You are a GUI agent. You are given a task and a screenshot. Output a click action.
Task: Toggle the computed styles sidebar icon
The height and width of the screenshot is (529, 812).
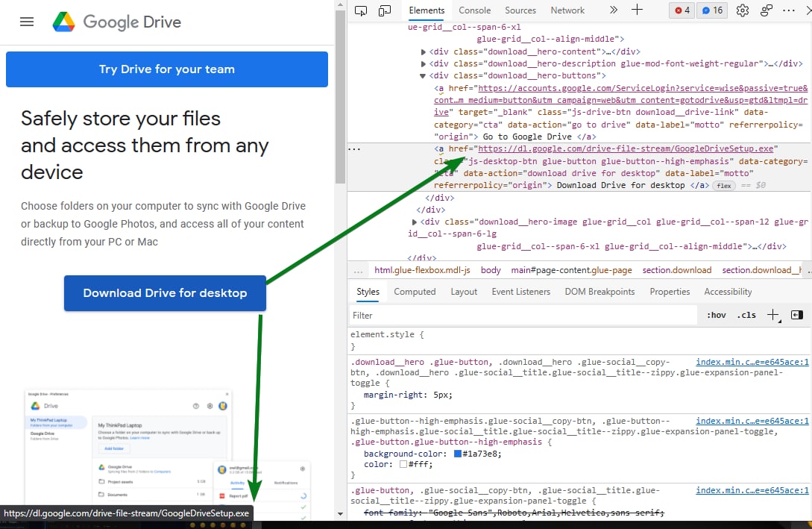[796, 315]
